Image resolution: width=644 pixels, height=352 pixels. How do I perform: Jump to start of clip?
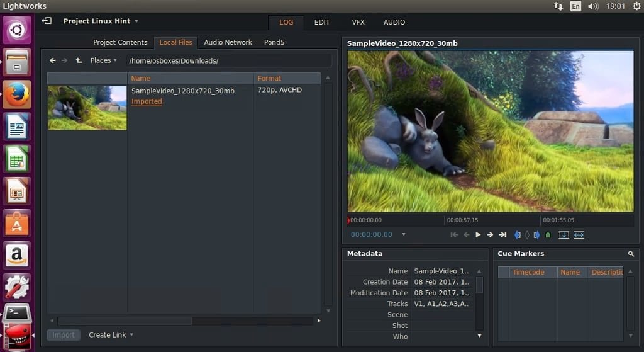[x=454, y=234]
